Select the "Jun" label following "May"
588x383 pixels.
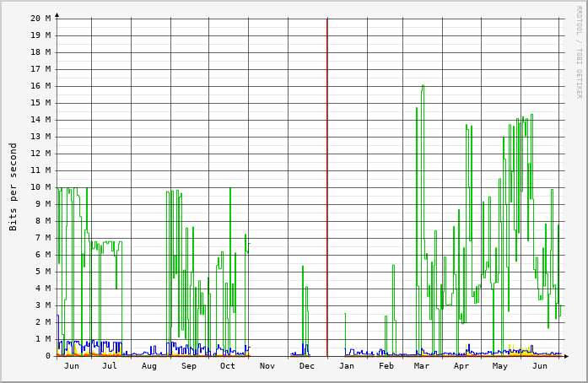coord(540,366)
